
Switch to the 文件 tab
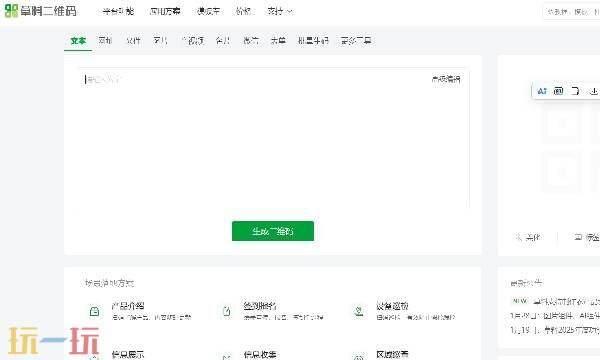[133, 40]
